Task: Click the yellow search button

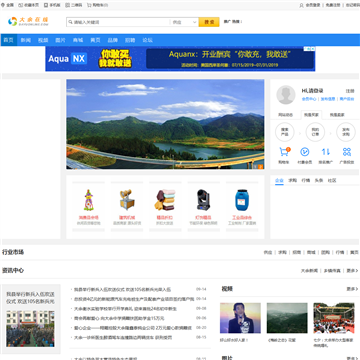Action: point(209,22)
